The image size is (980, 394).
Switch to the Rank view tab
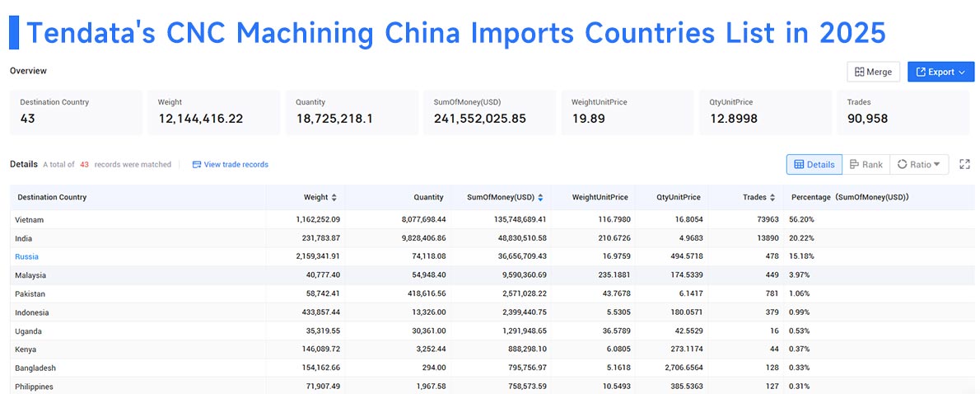point(866,165)
